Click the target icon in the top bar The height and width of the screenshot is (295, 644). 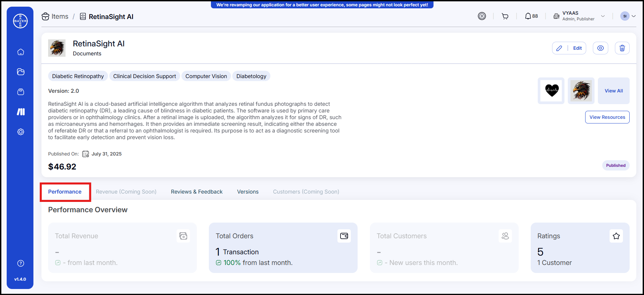tap(482, 16)
